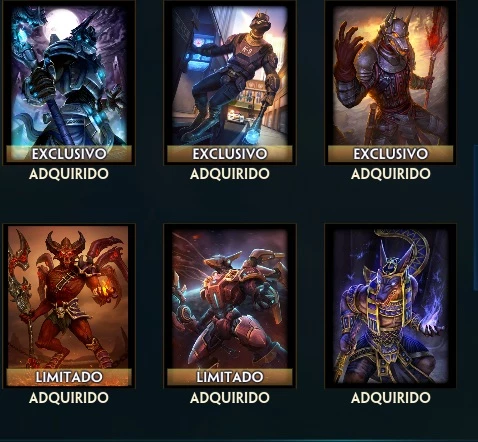Click ADQUIRIDO label under purple Anubis skin
Screen dimensions: 478x442
pyautogui.click(x=391, y=398)
